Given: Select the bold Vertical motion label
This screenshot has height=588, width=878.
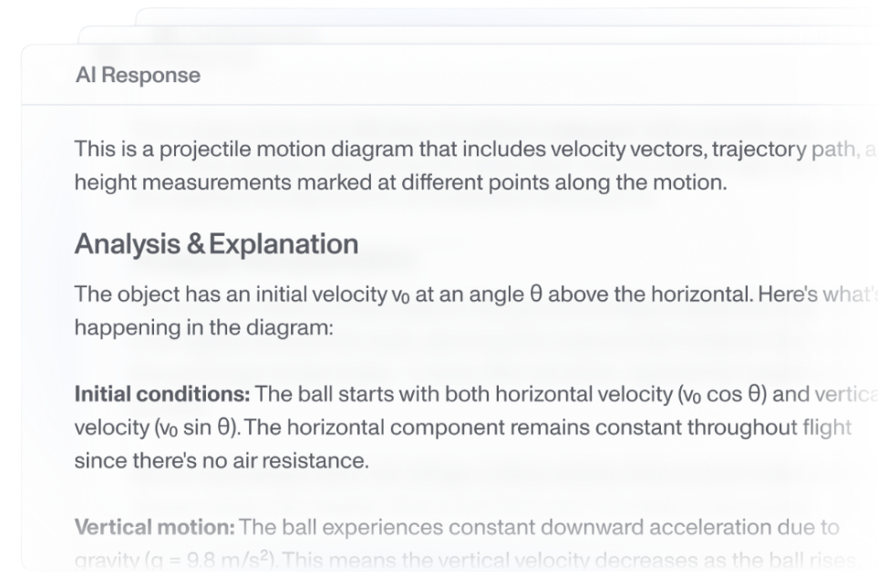Looking at the screenshot, I should pos(154,527).
